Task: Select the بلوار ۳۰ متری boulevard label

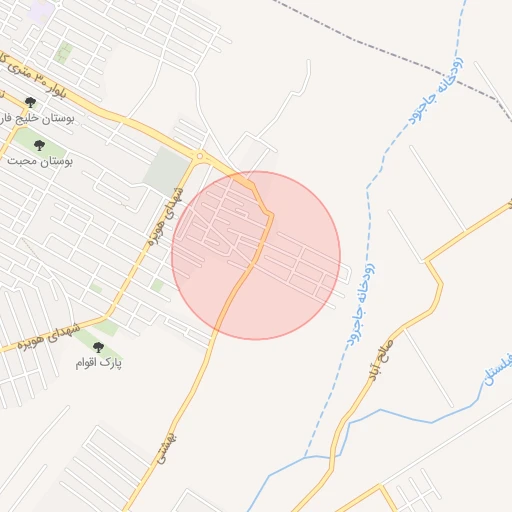Action: point(33,77)
